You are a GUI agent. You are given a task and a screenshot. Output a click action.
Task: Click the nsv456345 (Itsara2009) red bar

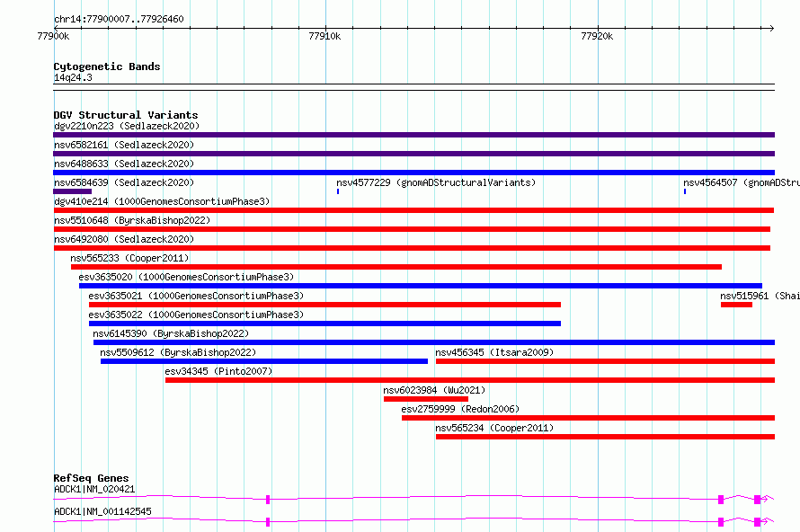click(605, 361)
